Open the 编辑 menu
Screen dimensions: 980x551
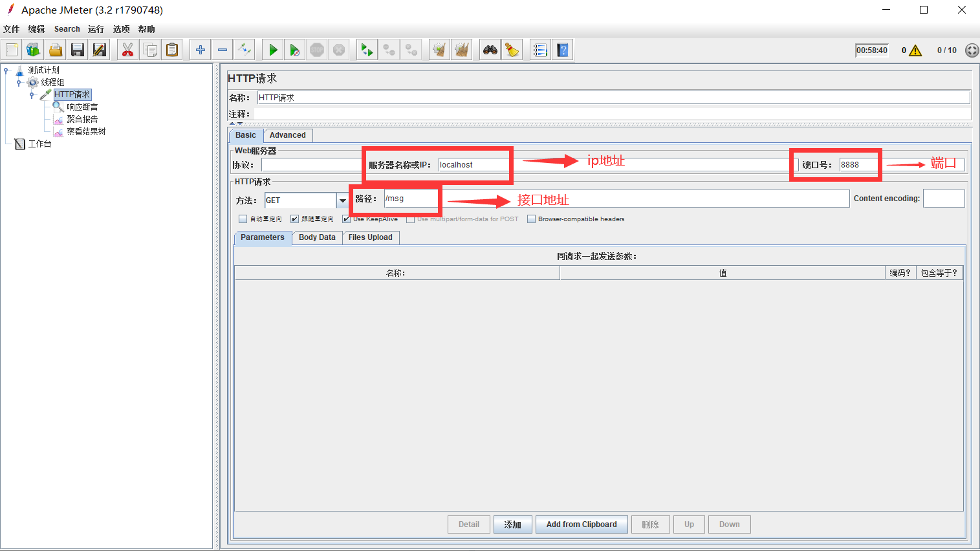[x=37, y=29]
